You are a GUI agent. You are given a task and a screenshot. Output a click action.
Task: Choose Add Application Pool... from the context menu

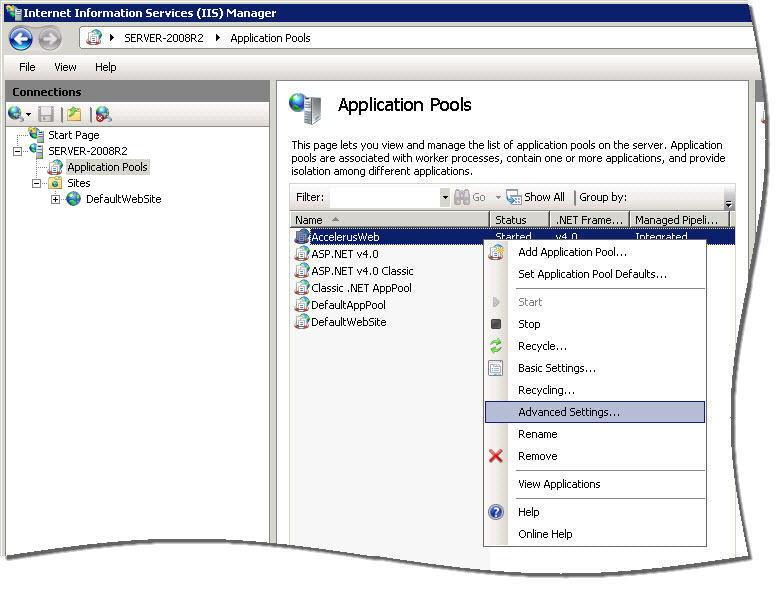pyautogui.click(x=594, y=252)
